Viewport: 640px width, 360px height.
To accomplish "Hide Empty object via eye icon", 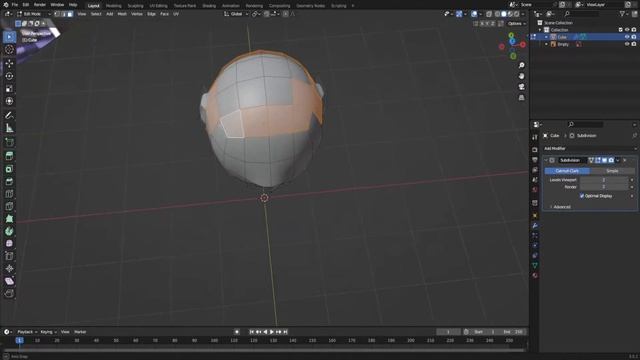I will click(x=627, y=44).
